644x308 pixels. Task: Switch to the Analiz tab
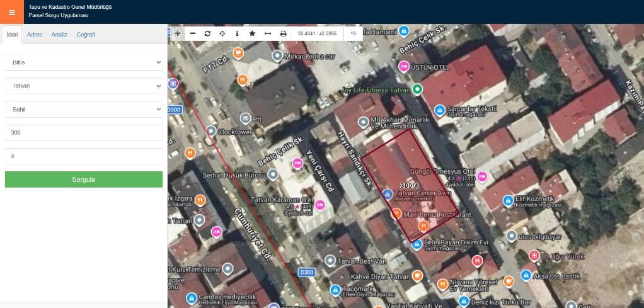(x=59, y=35)
